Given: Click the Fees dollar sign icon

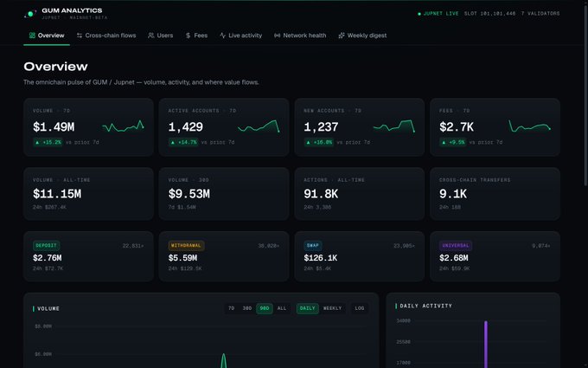Looking at the screenshot, I should coord(188,36).
